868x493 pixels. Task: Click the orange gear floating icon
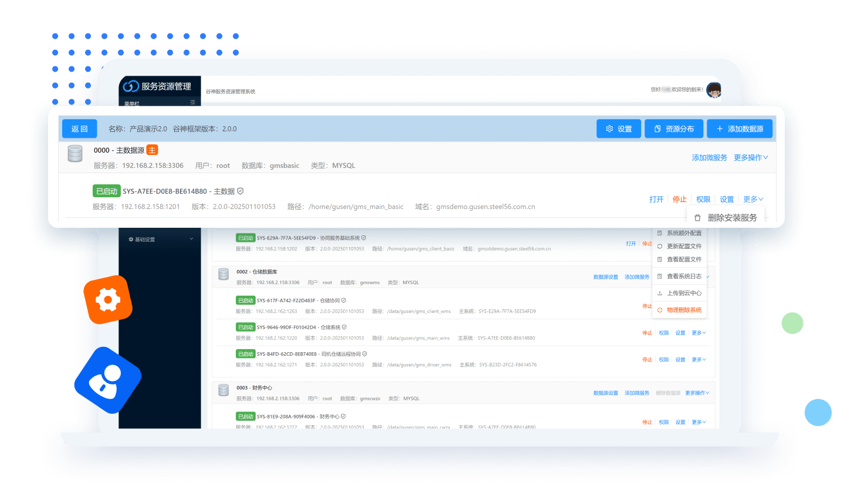(108, 300)
